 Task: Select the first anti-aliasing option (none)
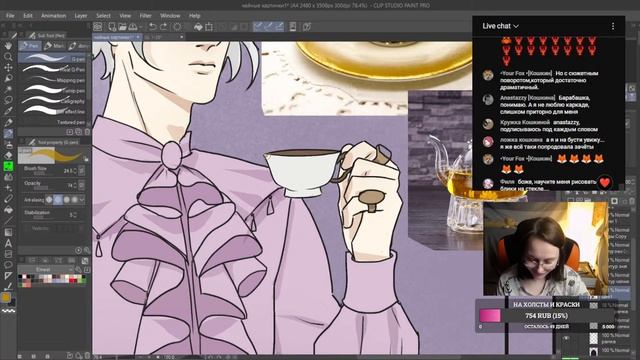point(49,200)
